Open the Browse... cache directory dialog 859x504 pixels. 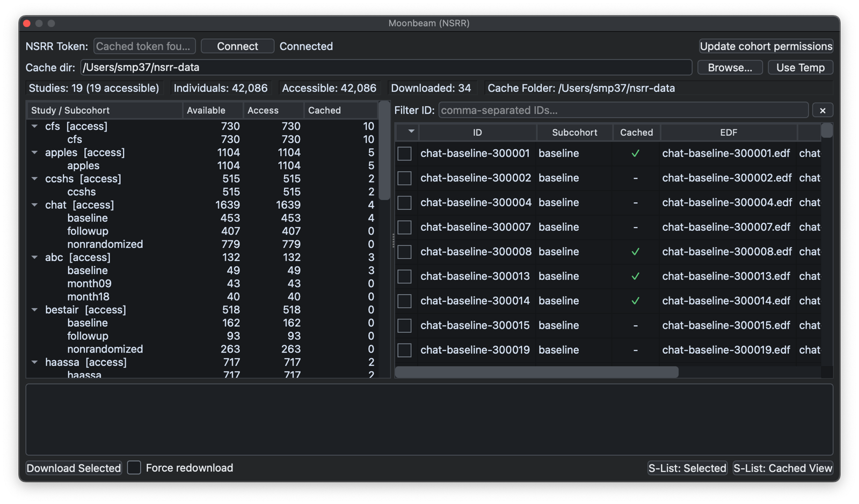[x=730, y=68]
